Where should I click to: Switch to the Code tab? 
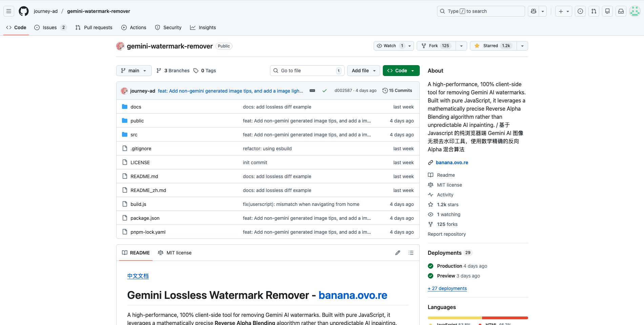[16, 27]
